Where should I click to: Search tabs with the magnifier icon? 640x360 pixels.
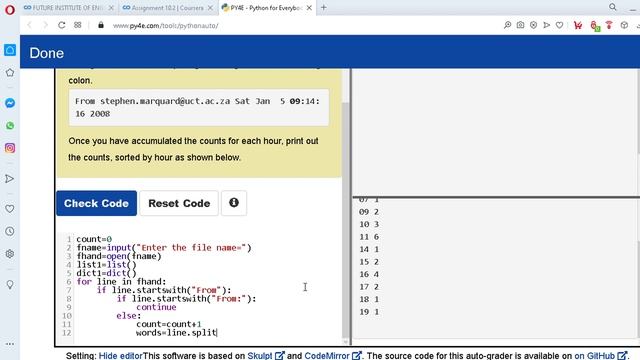pyautogui.click(x=613, y=7)
